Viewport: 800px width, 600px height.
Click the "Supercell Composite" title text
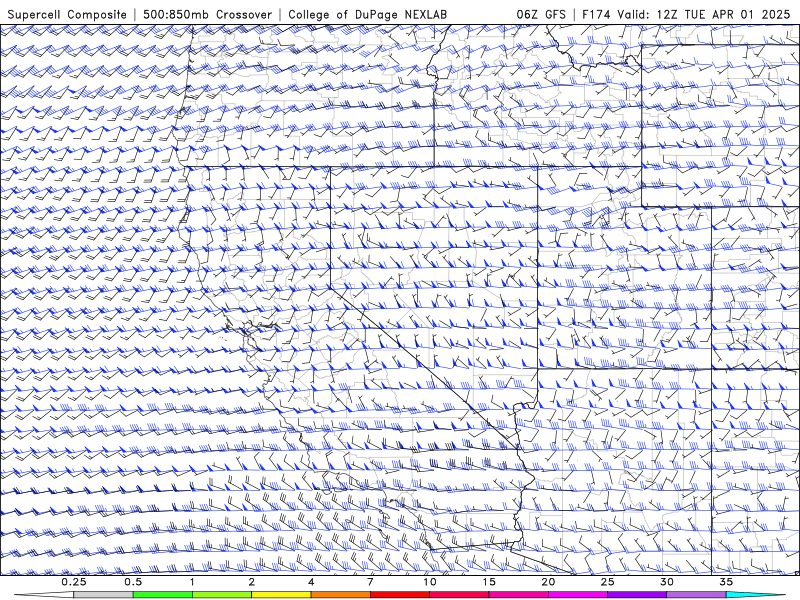pos(67,14)
